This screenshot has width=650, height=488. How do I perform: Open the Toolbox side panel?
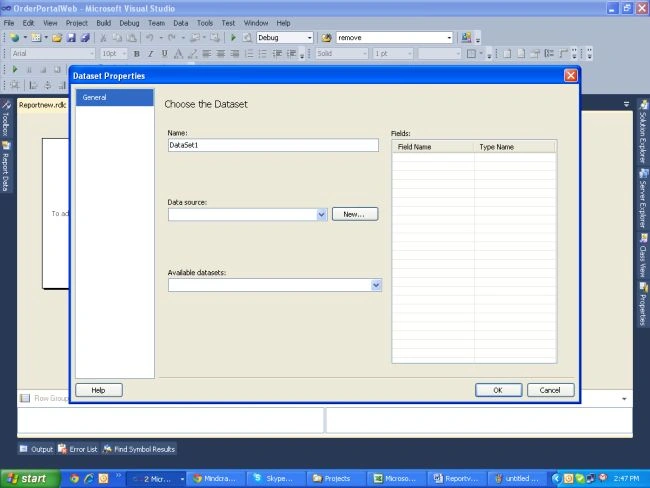pyautogui.click(x=6, y=119)
